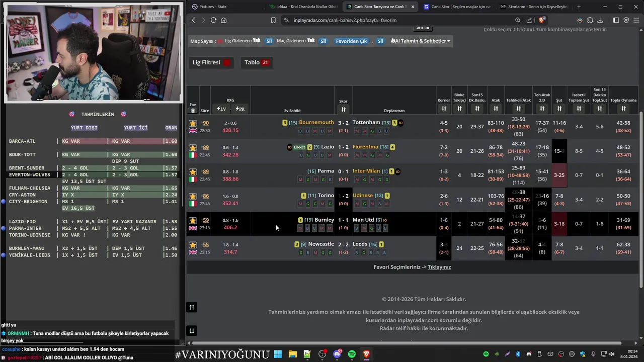Toggle the browser sidebar panel

(616, 20)
